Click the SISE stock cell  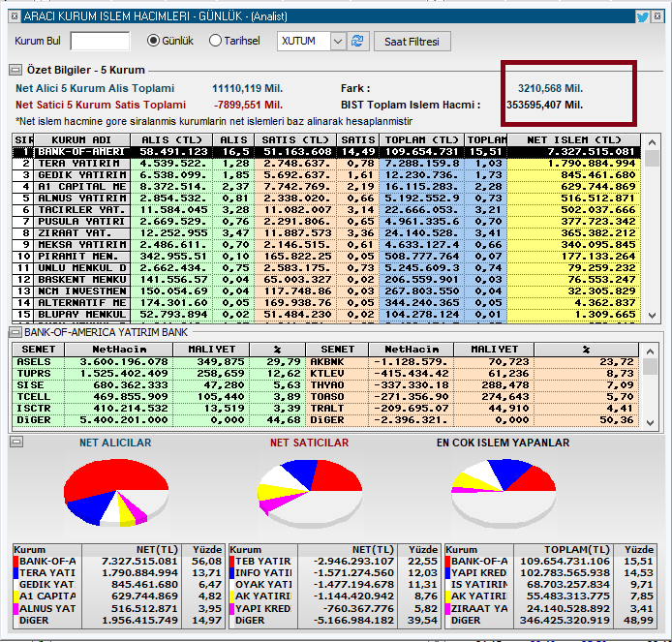coord(38,384)
